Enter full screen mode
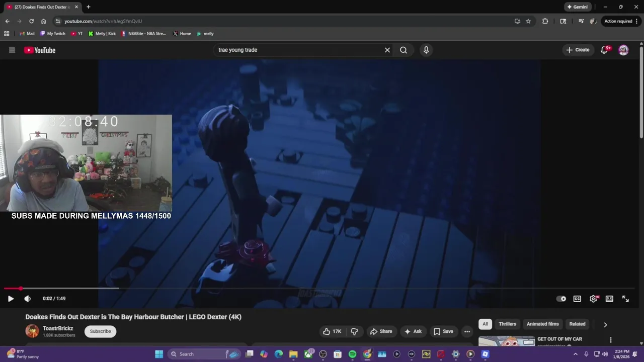The image size is (644, 362). pyautogui.click(x=625, y=299)
